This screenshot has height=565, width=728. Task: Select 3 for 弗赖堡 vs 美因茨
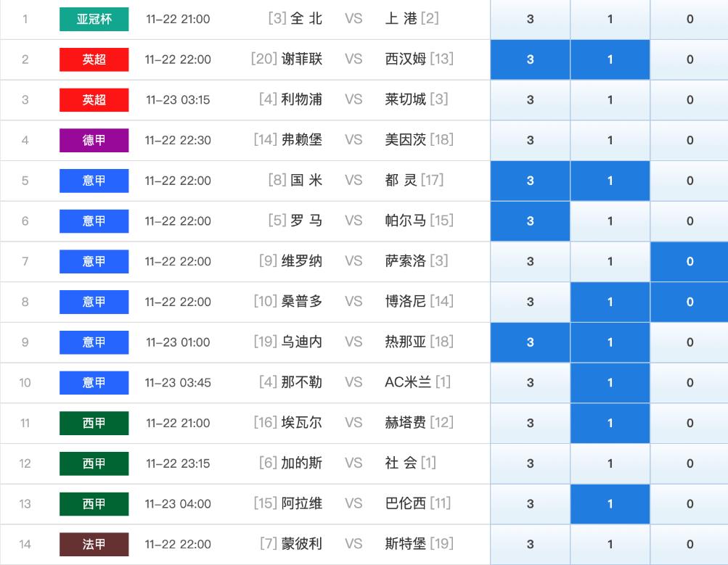click(x=531, y=140)
